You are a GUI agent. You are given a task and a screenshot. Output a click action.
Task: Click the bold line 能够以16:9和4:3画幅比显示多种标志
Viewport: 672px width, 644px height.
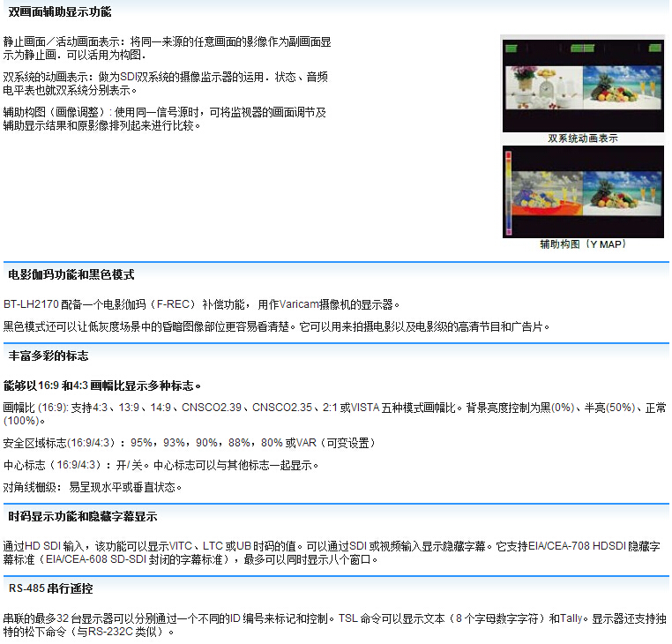point(102,386)
